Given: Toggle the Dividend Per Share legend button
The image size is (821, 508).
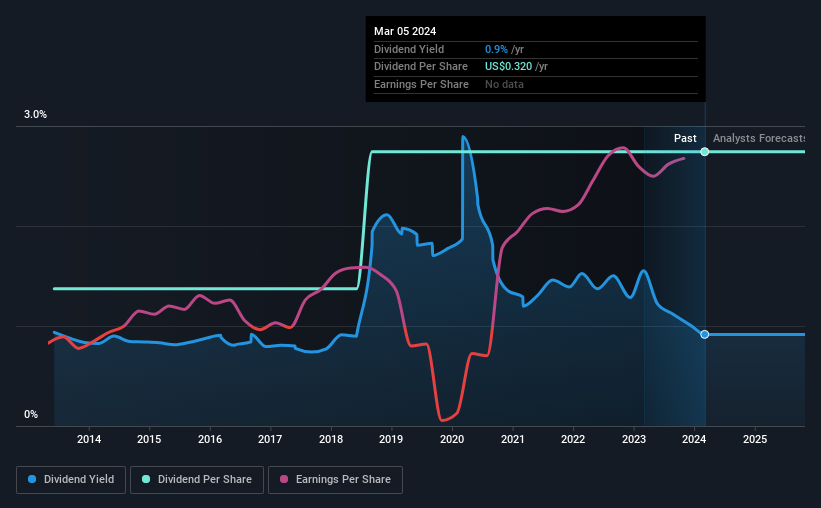Looking at the screenshot, I should tap(197, 480).
